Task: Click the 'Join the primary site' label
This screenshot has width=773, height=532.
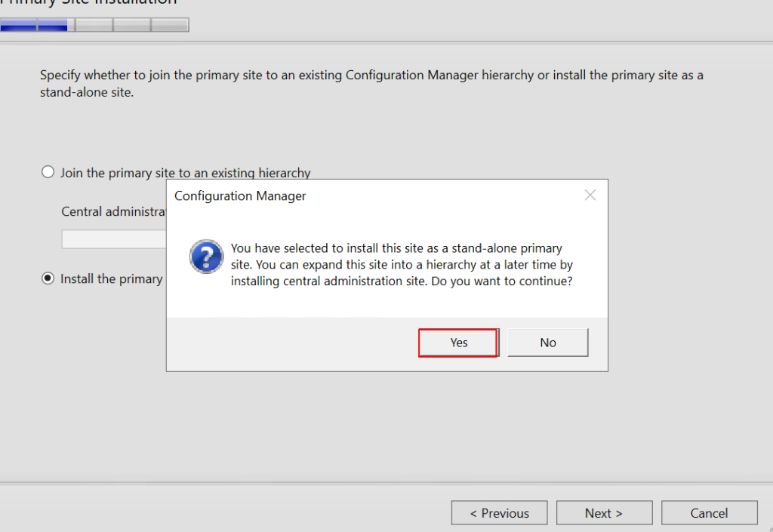Action: point(185,173)
